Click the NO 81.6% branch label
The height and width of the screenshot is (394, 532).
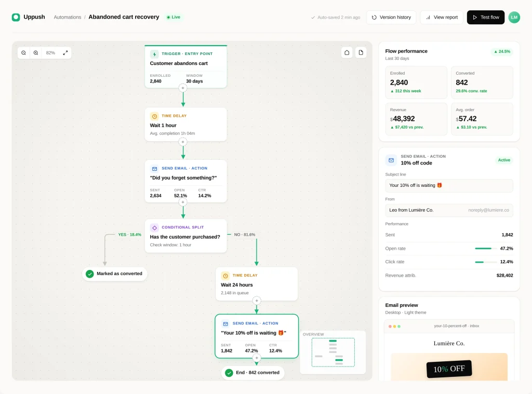pos(244,235)
